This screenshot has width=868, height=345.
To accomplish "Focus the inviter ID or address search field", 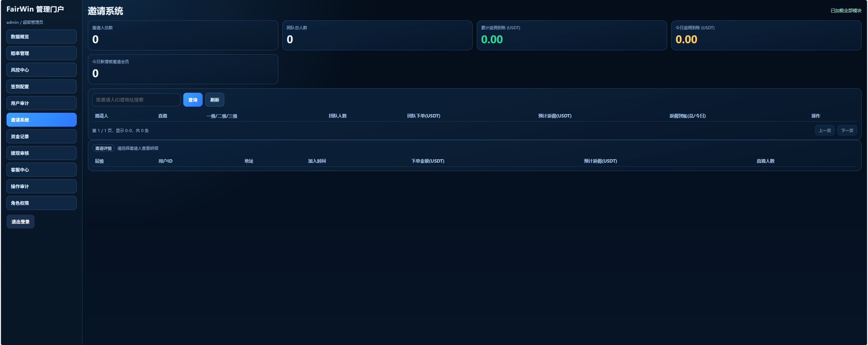I will point(136,100).
